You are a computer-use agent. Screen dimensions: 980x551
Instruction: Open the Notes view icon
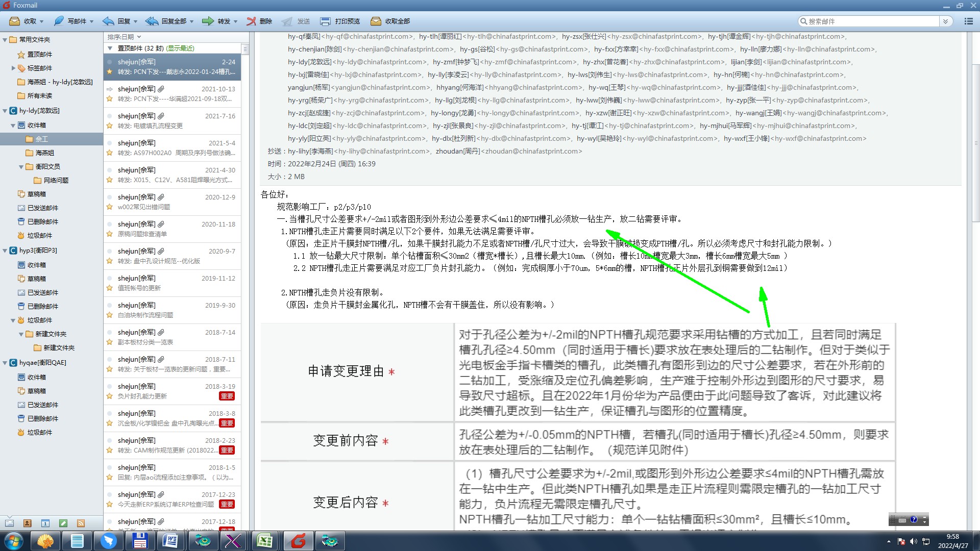(63, 523)
